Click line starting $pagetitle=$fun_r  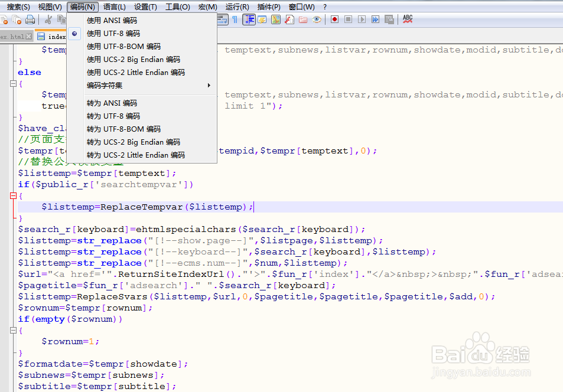point(177,285)
